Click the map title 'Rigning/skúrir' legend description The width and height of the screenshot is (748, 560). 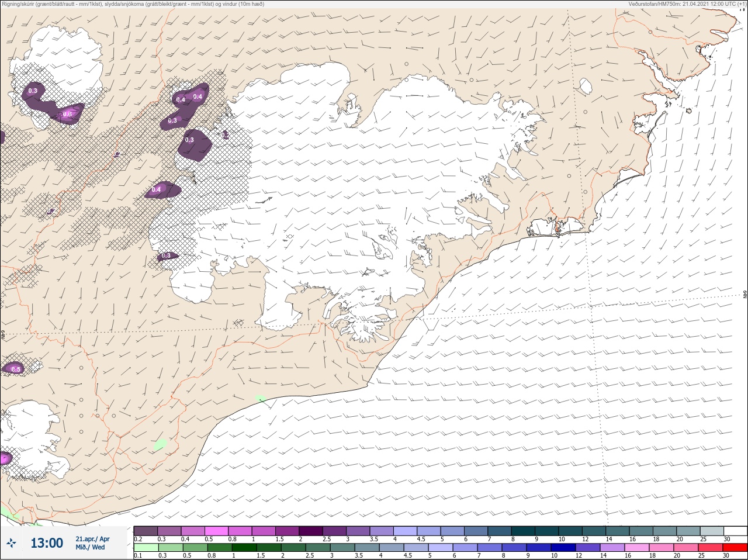133,4
